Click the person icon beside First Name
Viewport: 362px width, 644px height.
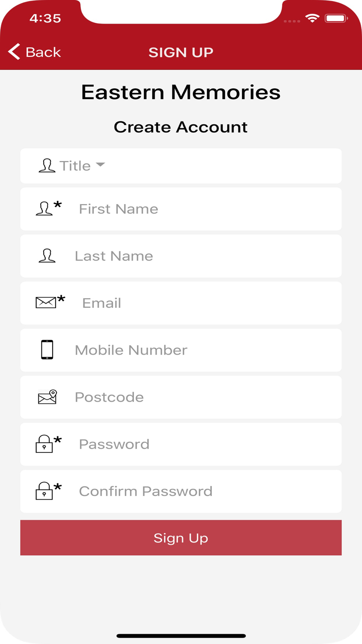tap(45, 209)
